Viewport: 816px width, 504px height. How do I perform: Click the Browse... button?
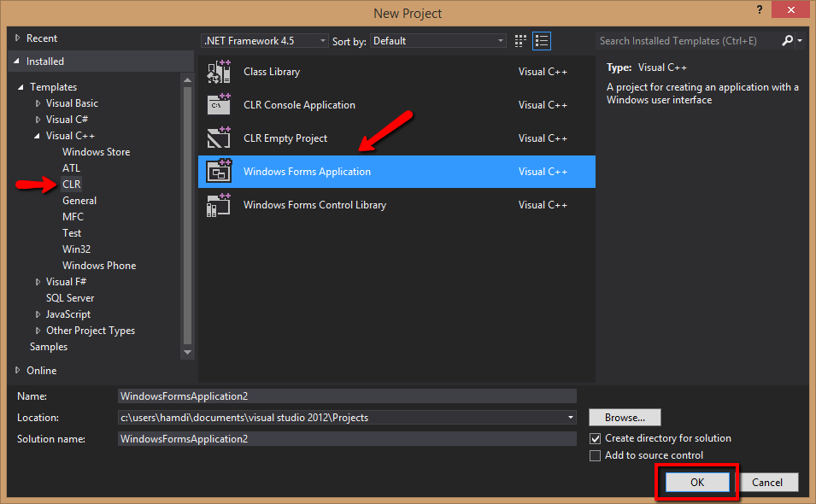(625, 417)
